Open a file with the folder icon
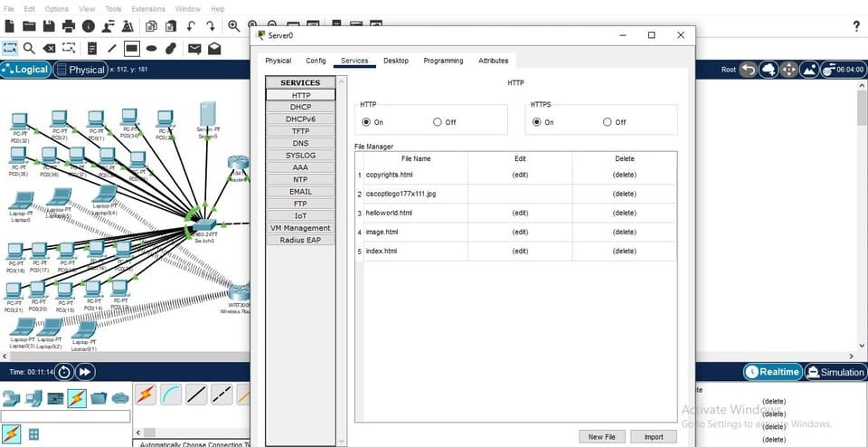The image size is (868, 447). (x=29, y=25)
